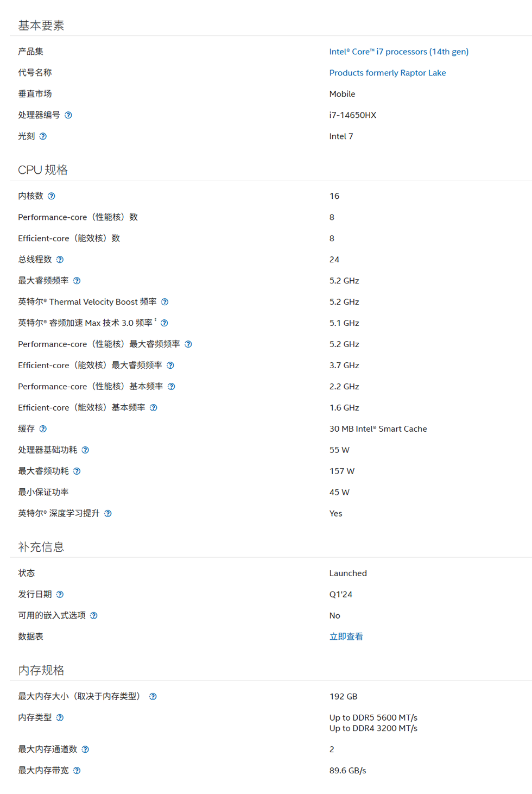The image size is (532, 794).
Task: Click the core count value 16
Action: click(x=334, y=196)
